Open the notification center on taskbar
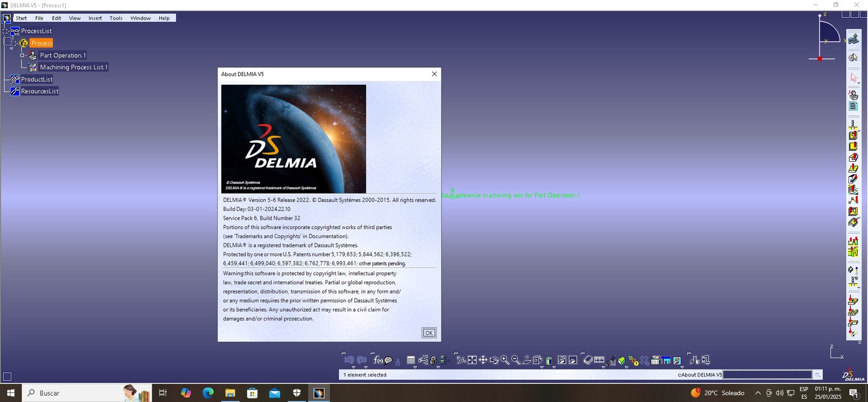868x402 pixels. (x=853, y=393)
